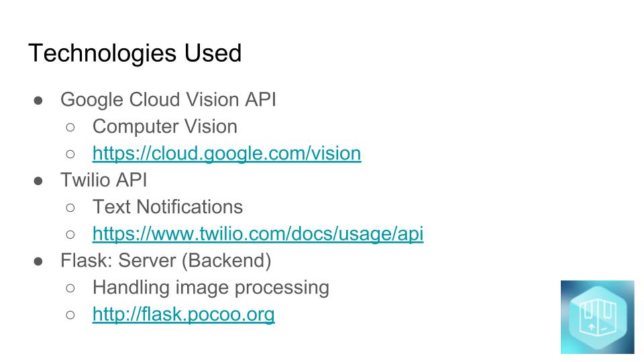Open the flask.pocoo.org link
This screenshot has width=644, height=362.
pyautogui.click(x=183, y=314)
